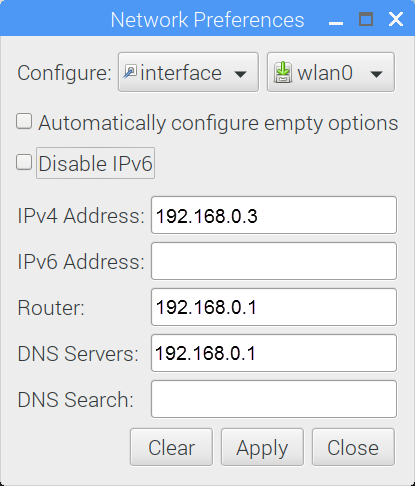
Task: Select the Router address field
Action: tap(274, 307)
